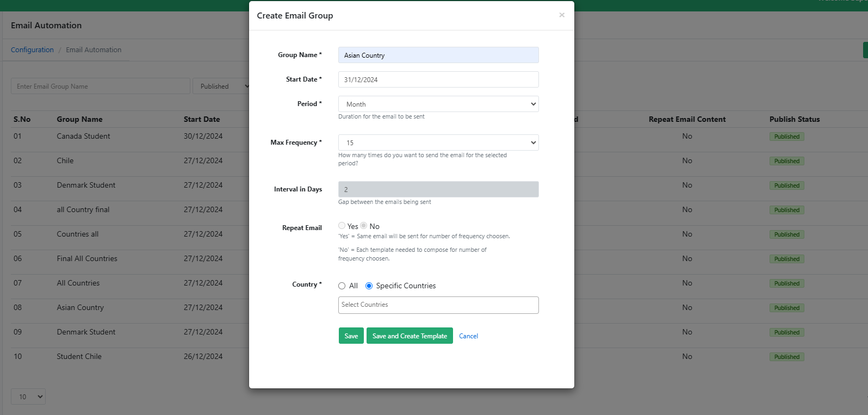The image size is (868, 415).
Task: Expand the Max Frequency dropdown
Action: (438, 143)
